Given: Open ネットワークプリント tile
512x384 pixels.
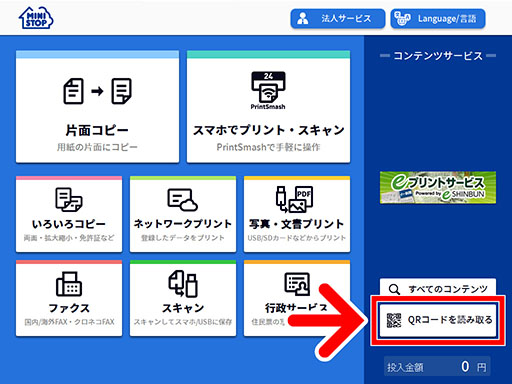Looking at the screenshot, I should point(183,214).
